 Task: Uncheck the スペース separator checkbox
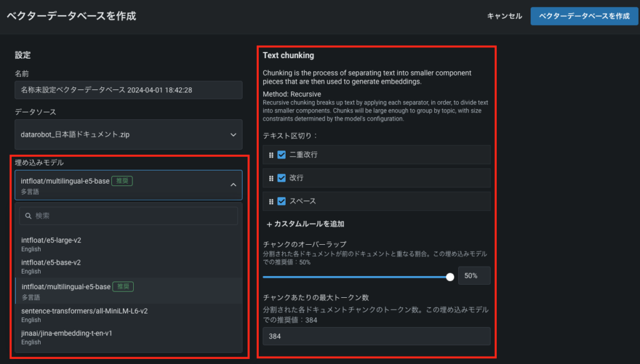tap(282, 201)
